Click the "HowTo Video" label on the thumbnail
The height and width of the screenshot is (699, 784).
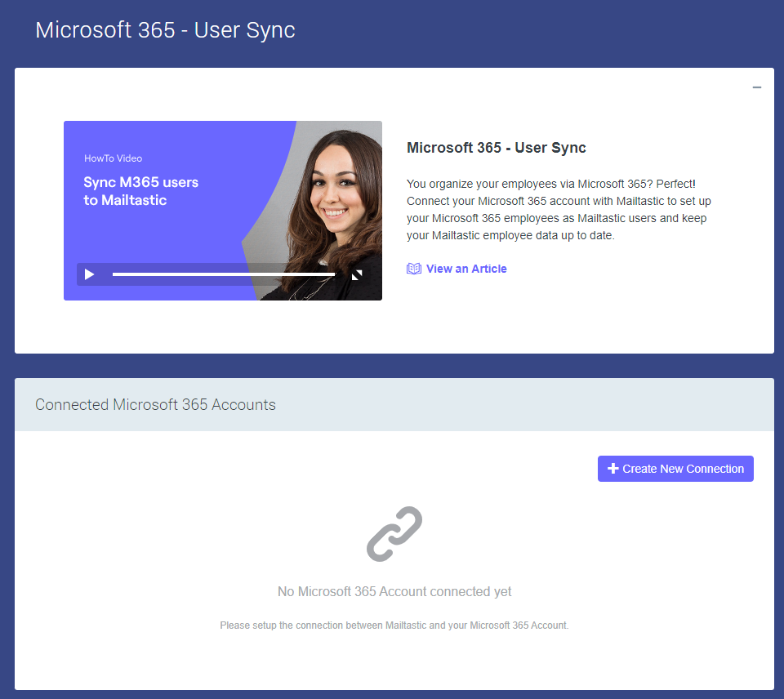tap(113, 158)
